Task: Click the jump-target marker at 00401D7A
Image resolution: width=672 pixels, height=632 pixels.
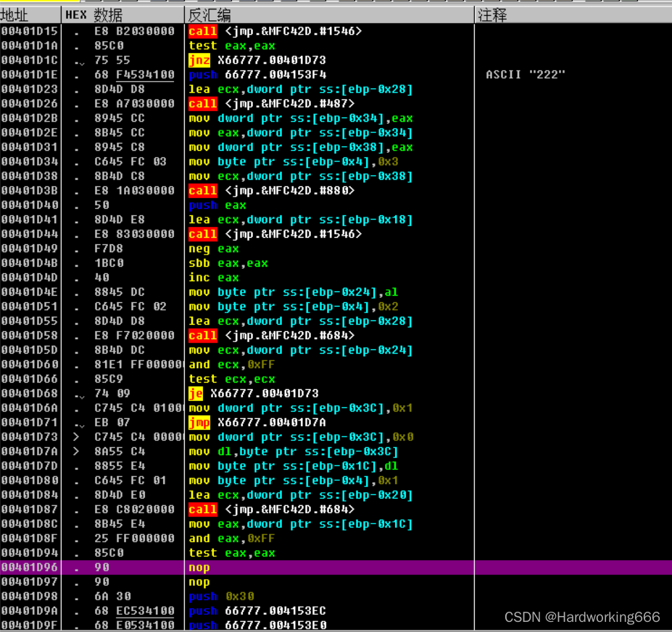Action: [76, 452]
